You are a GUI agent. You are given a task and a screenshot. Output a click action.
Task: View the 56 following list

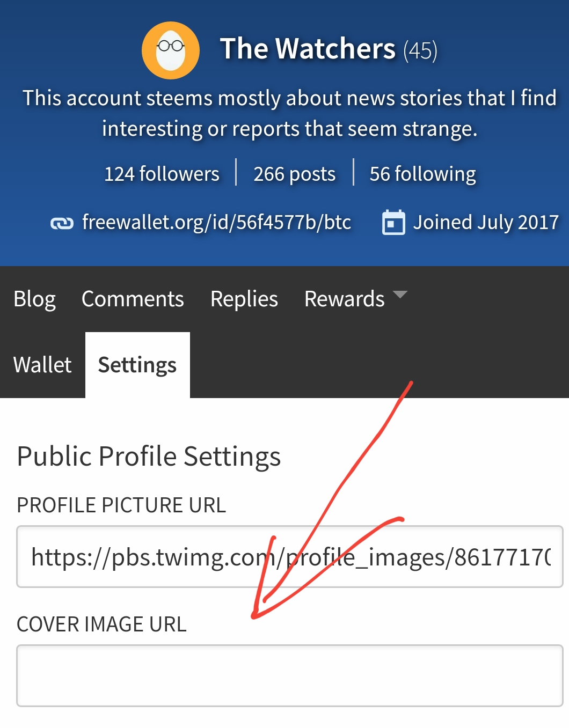(423, 174)
